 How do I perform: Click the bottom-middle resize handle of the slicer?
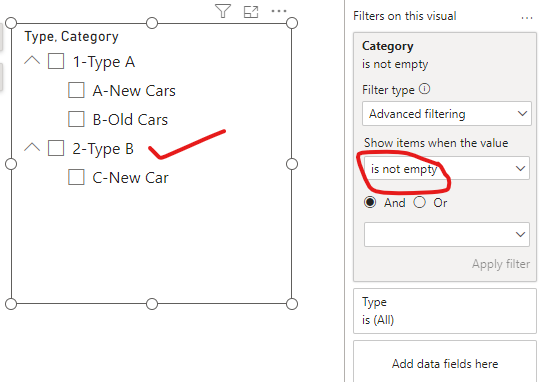[x=152, y=304]
